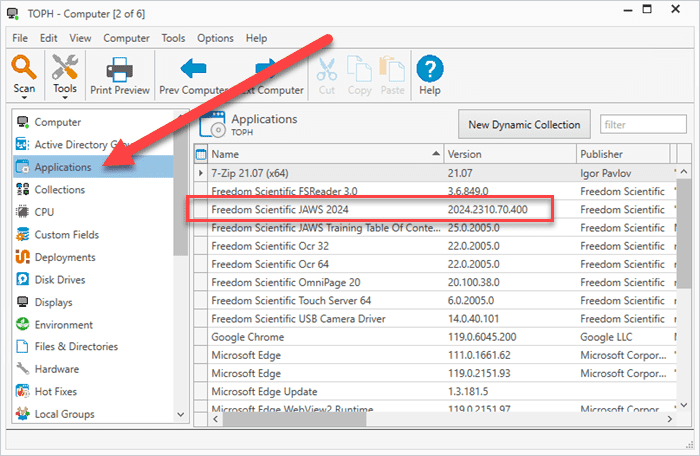Click the Copy pages icon

pyautogui.click(x=359, y=69)
